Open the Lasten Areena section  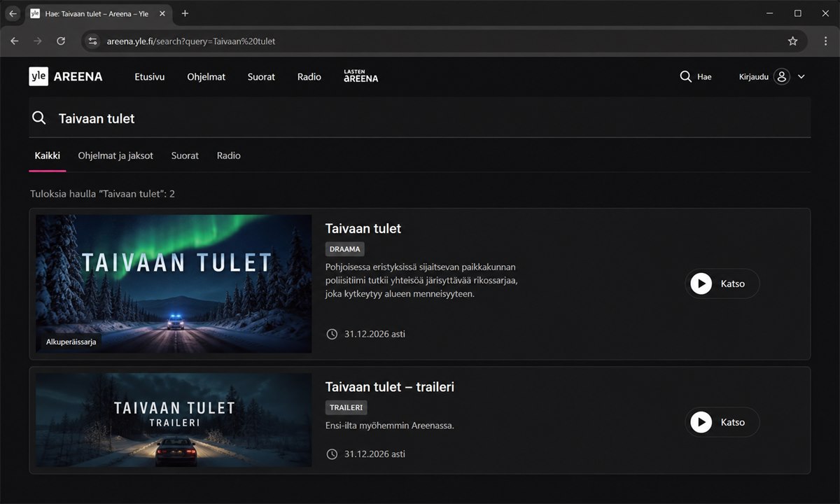[360, 76]
